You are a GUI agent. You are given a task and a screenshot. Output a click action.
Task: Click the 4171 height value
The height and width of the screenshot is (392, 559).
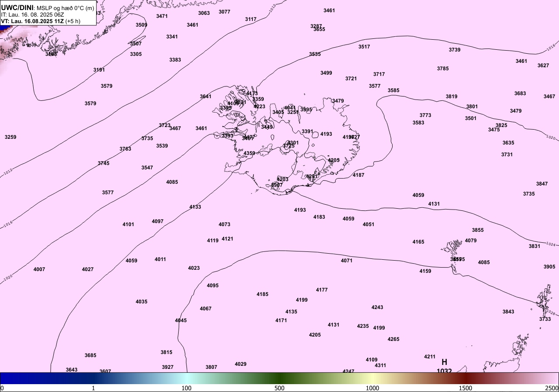click(x=281, y=320)
